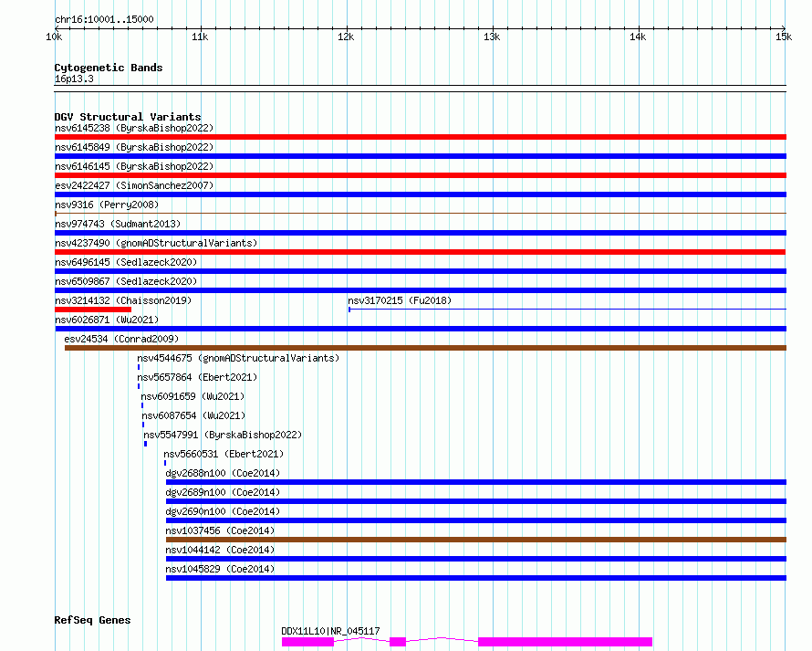Select the nsv9316 (Perry2008) label
This screenshot has height=651, width=812.
tap(107, 205)
